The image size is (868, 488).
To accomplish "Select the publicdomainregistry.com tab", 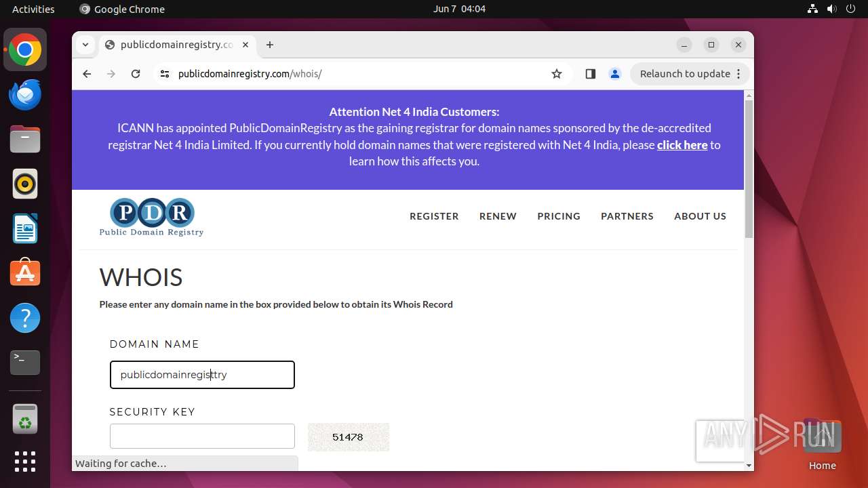I will click(x=177, y=45).
